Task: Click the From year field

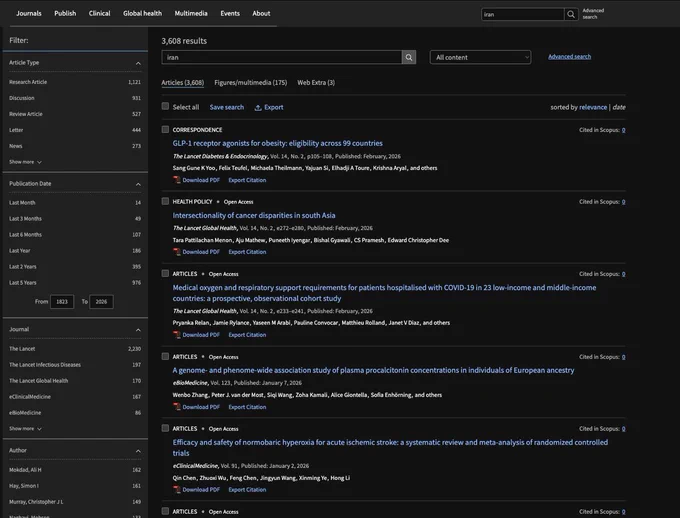Action: (x=62, y=302)
